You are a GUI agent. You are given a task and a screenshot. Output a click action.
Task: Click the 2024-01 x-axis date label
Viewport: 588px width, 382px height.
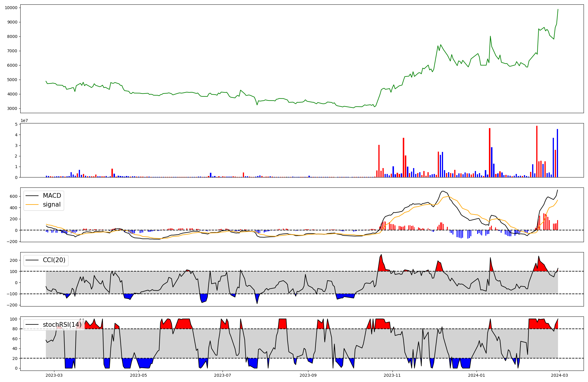477,375
